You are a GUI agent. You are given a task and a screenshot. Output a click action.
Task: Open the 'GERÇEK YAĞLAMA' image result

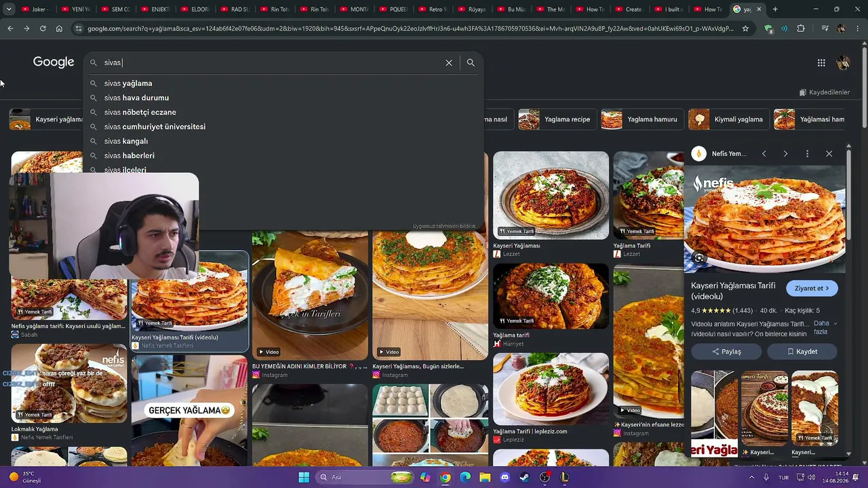(x=190, y=411)
